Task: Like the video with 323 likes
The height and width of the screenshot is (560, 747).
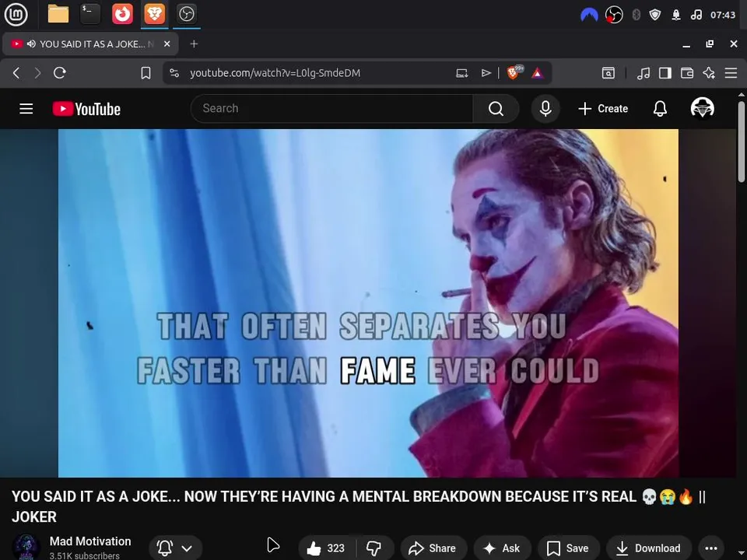Action: [x=327, y=548]
